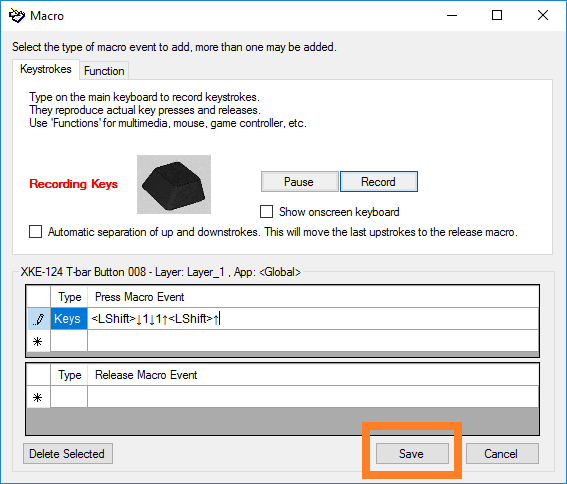
Task: Click the Macro app icon in title bar
Action: pyautogui.click(x=17, y=16)
